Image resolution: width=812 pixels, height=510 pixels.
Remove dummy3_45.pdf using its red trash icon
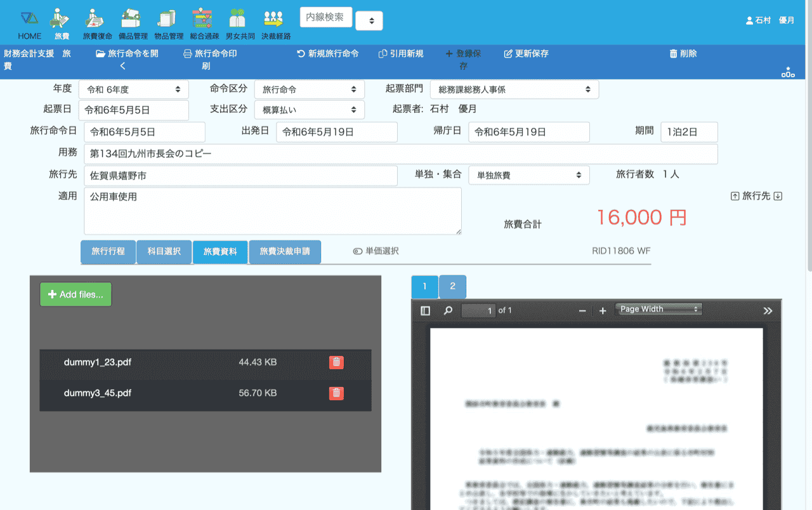click(x=336, y=393)
